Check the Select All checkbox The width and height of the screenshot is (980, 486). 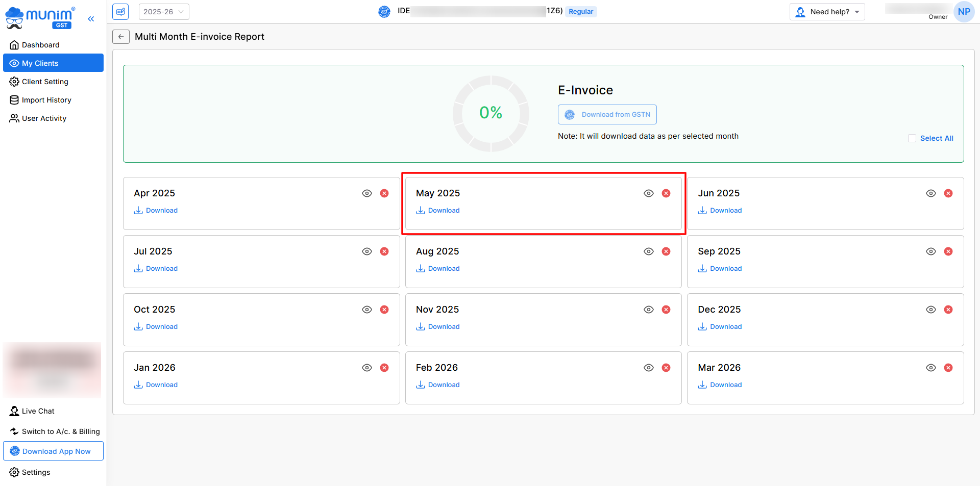coord(912,138)
